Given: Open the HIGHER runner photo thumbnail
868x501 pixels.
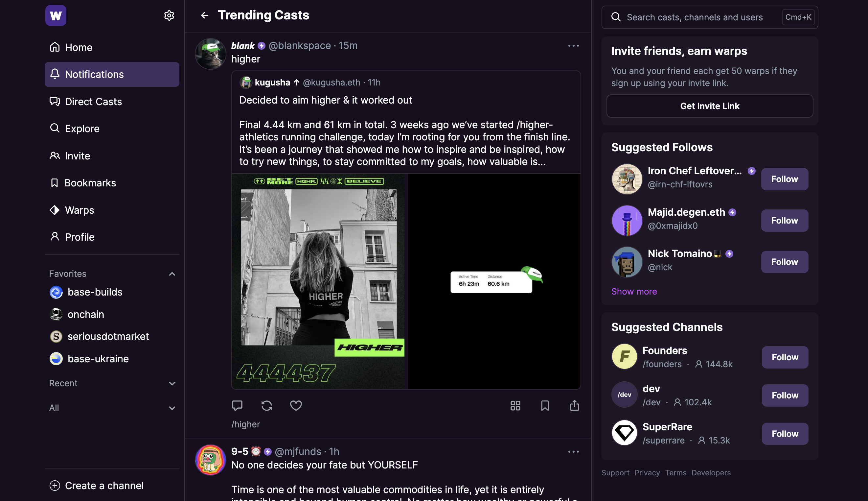Looking at the screenshot, I should coord(319,281).
